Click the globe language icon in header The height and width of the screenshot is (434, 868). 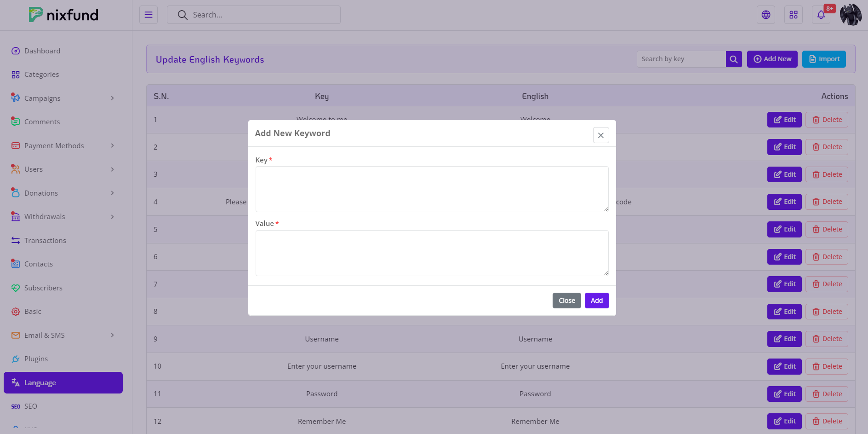point(765,15)
